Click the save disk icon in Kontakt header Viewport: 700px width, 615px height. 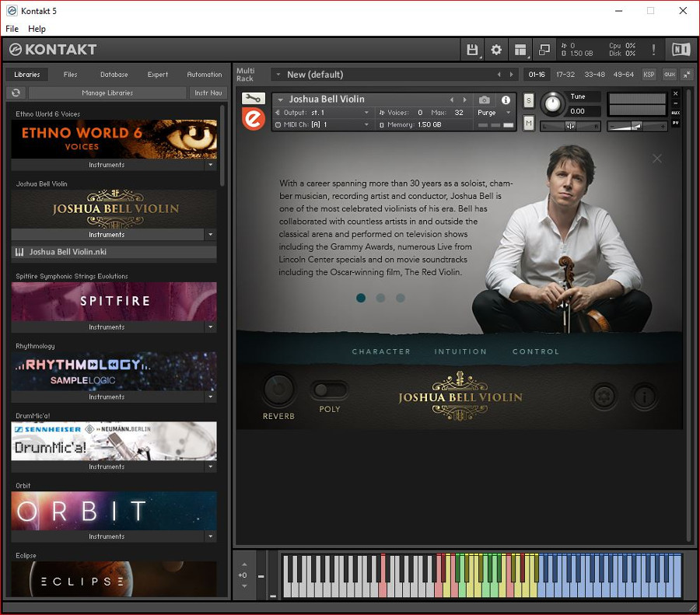point(472,50)
